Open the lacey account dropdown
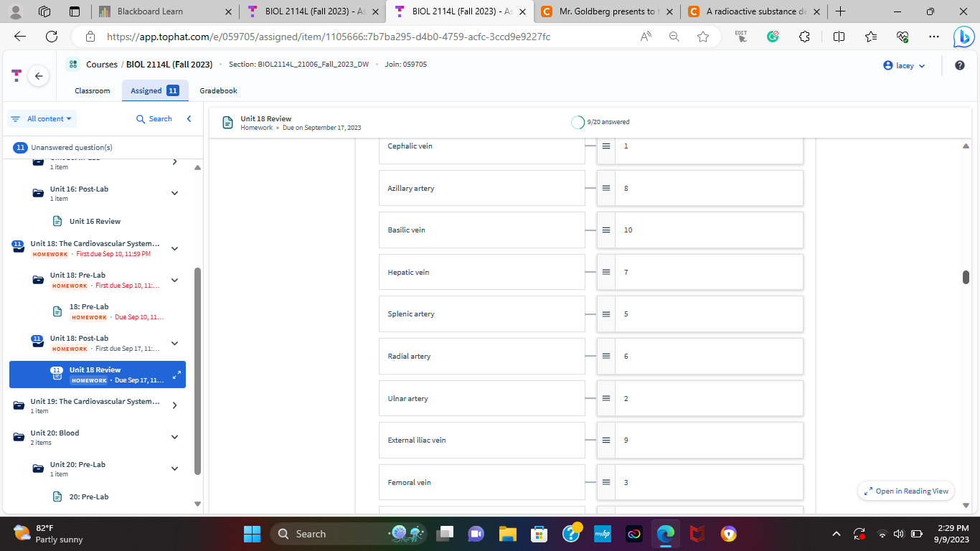Image resolution: width=980 pixels, height=551 pixels. pyautogui.click(x=904, y=65)
